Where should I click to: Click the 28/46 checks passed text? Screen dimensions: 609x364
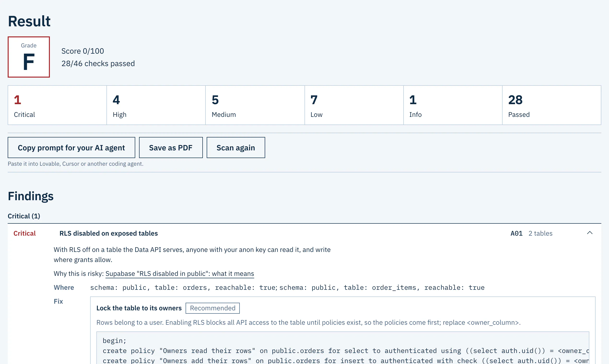[98, 63]
